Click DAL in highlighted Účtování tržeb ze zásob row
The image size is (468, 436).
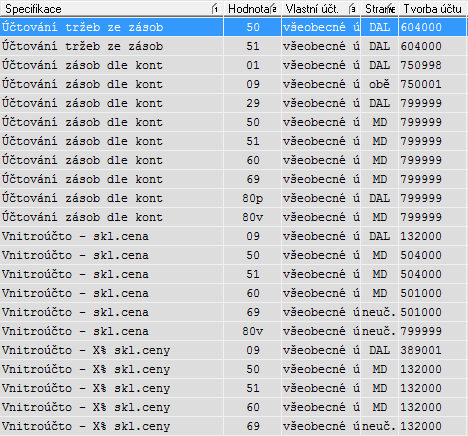coord(380,27)
